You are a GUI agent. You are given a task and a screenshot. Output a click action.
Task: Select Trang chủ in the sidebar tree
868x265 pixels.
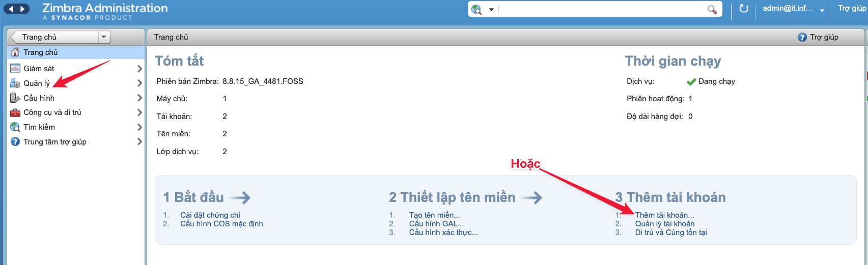point(41,52)
